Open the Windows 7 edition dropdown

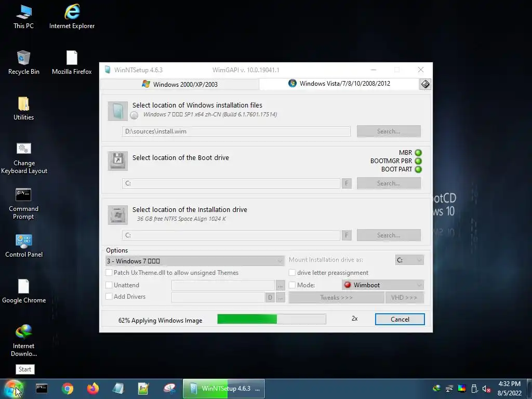(x=195, y=261)
